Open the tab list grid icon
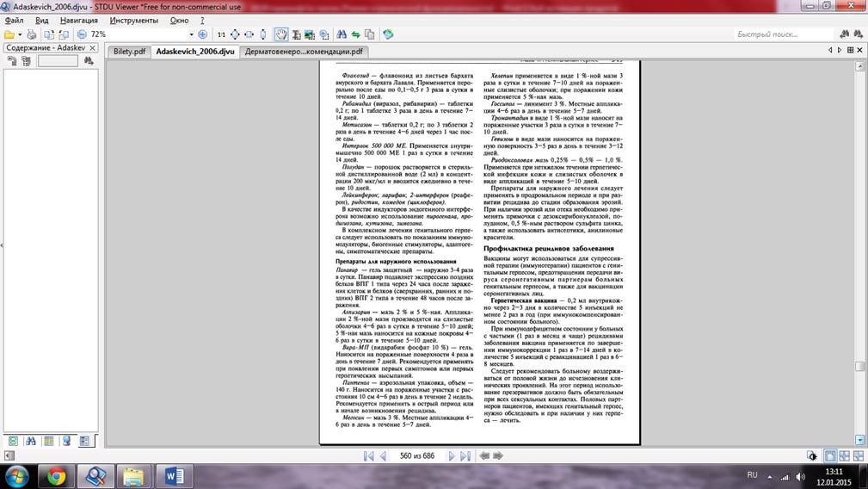Viewport: 868px width, 489px height. [850, 50]
